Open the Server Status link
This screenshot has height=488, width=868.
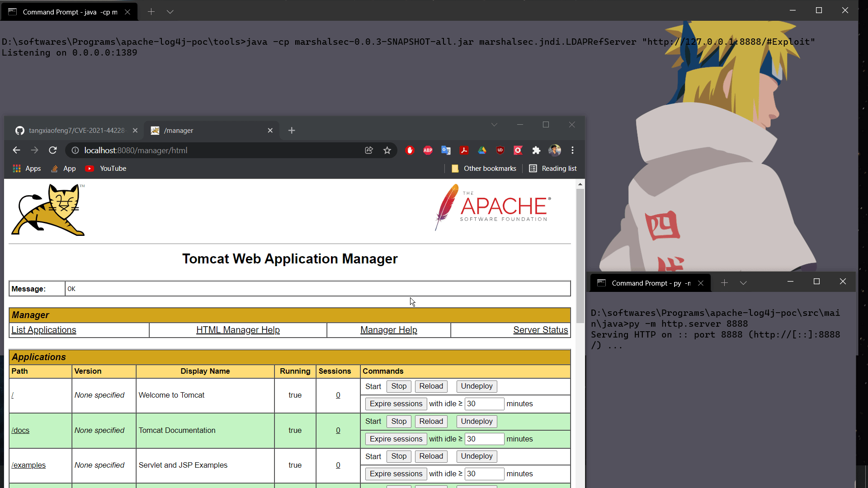click(x=541, y=330)
